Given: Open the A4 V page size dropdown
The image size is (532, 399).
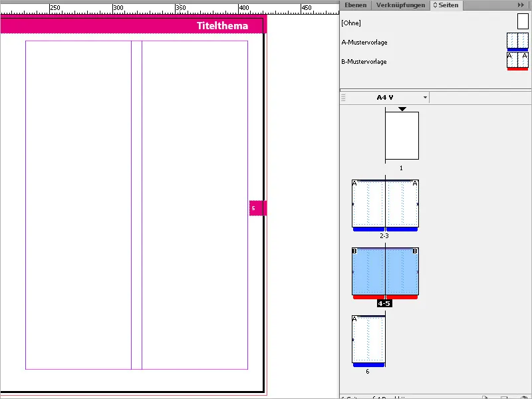Looking at the screenshot, I should [x=424, y=97].
